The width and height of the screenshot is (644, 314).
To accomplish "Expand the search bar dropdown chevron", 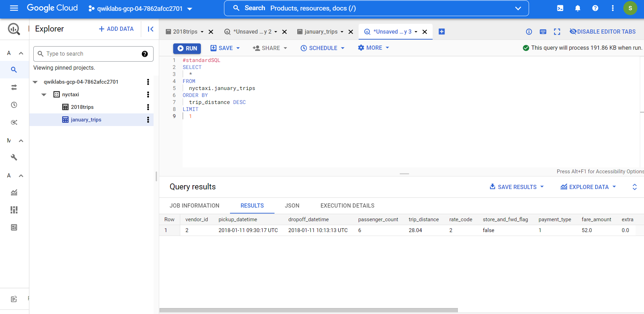I will (518, 8).
